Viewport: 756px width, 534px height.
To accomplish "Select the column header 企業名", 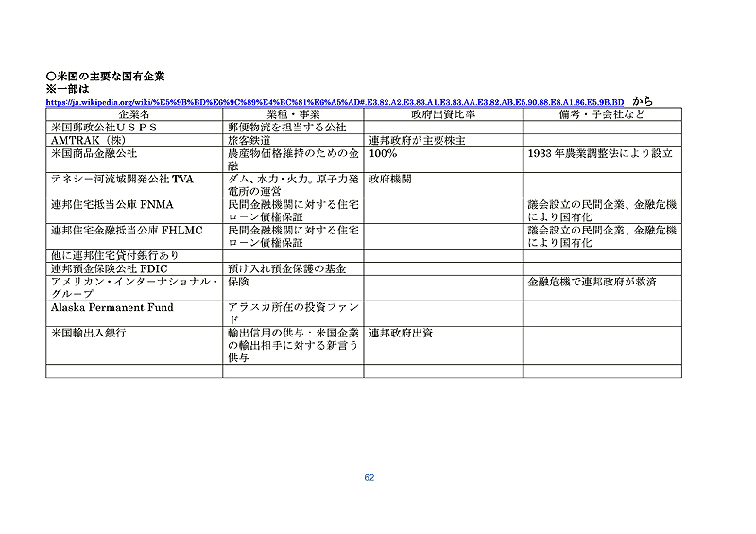I will click(134, 114).
